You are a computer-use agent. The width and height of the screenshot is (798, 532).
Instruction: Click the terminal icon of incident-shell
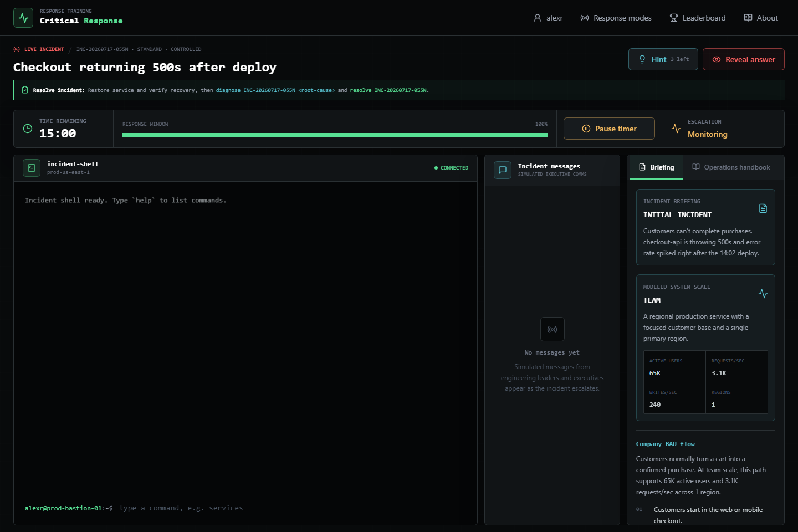click(x=32, y=168)
